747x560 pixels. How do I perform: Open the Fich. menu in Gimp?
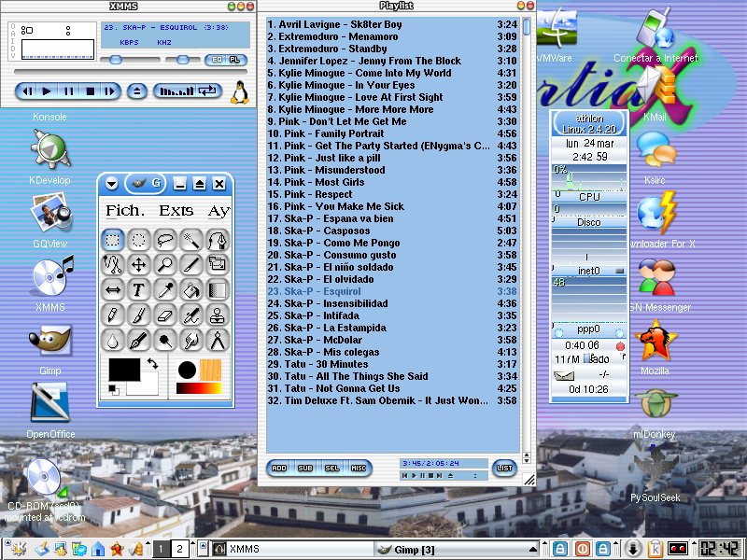pos(125,211)
